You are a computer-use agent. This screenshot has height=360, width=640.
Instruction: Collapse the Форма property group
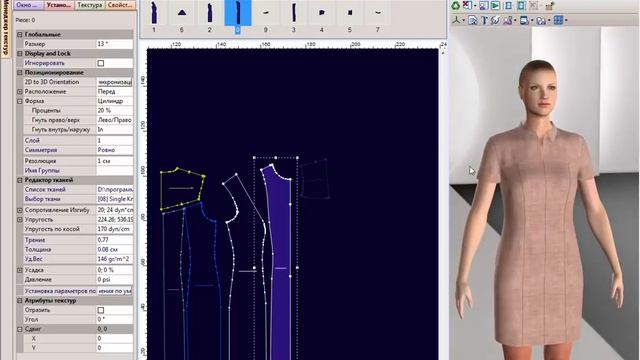[x=20, y=101]
